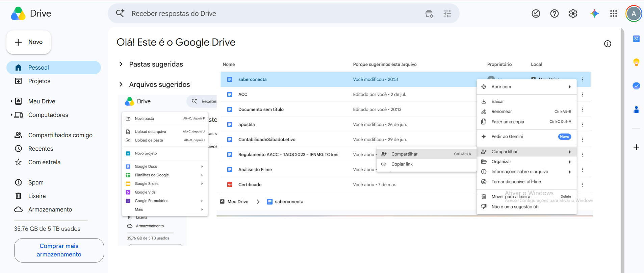Open the Organizar submenu arrow
Image resolution: width=644 pixels, height=273 pixels.
[570, 162]
